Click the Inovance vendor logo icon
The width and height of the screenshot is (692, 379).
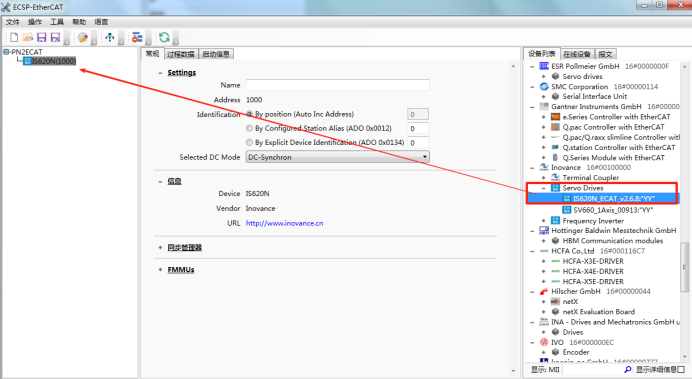click(x=544, y=167)
